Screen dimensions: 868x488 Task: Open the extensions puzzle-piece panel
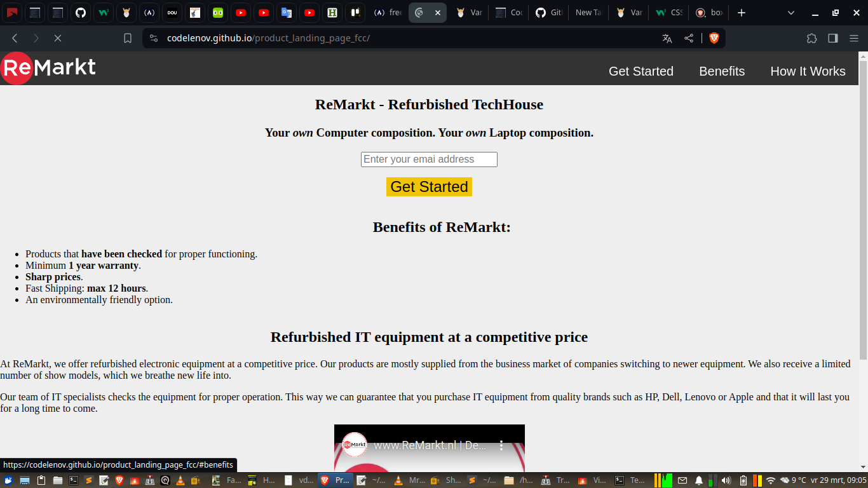tap(811, 37)
